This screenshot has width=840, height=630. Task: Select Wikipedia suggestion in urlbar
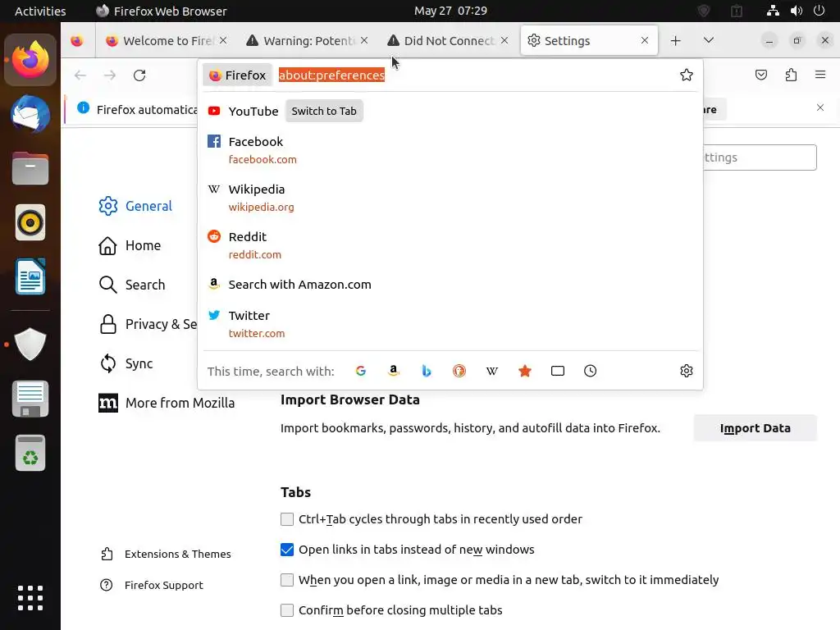click(450, 198)
